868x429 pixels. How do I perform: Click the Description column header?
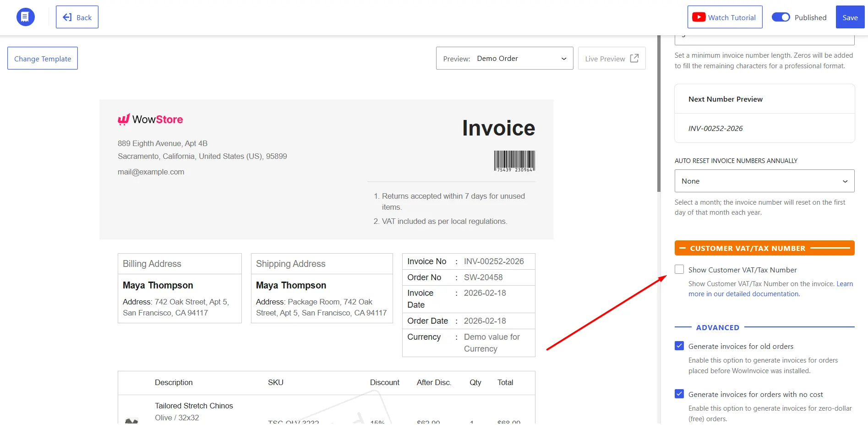[x=174, y=382]
